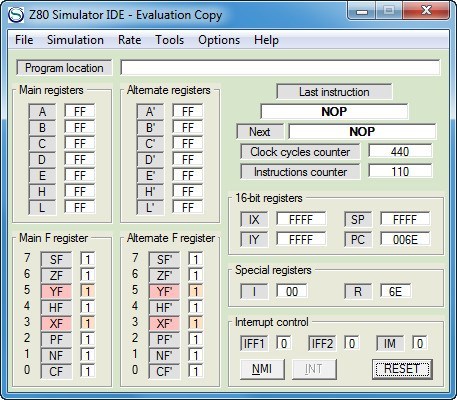Click the pink YF flag label
The height and width of the screenshot is (400, 457).
click(x=56, y=291)
